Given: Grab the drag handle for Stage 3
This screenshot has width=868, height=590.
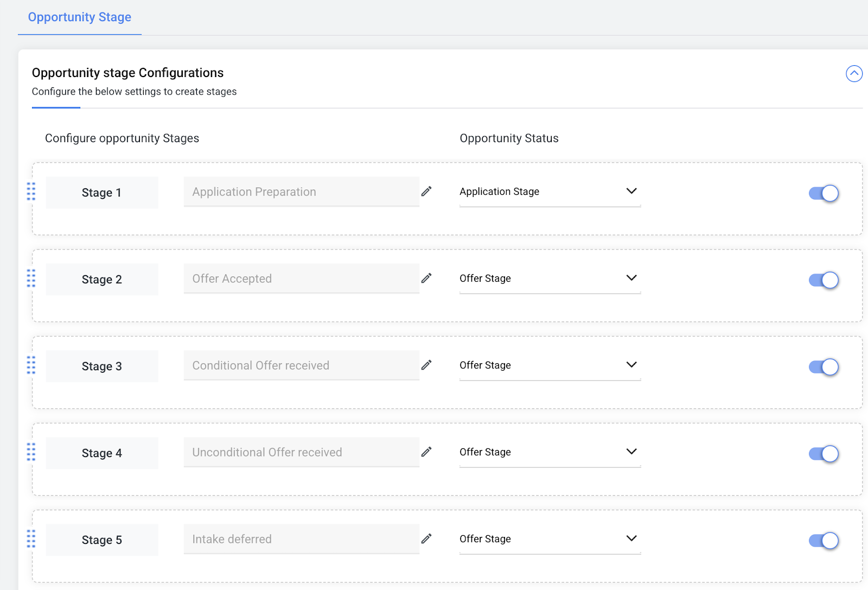Looking at the screenshot, I should click(x=31, y=365).
